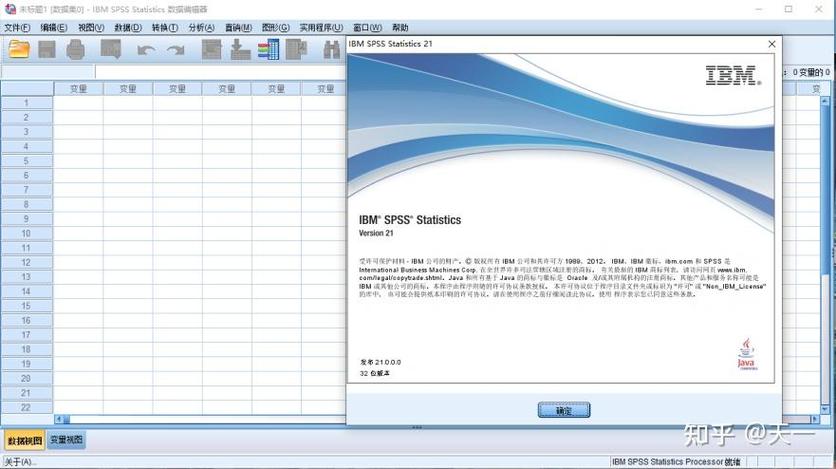Open the 实用程序(U) menu
The image size is (836, 469).
click(x=321, y=28)
